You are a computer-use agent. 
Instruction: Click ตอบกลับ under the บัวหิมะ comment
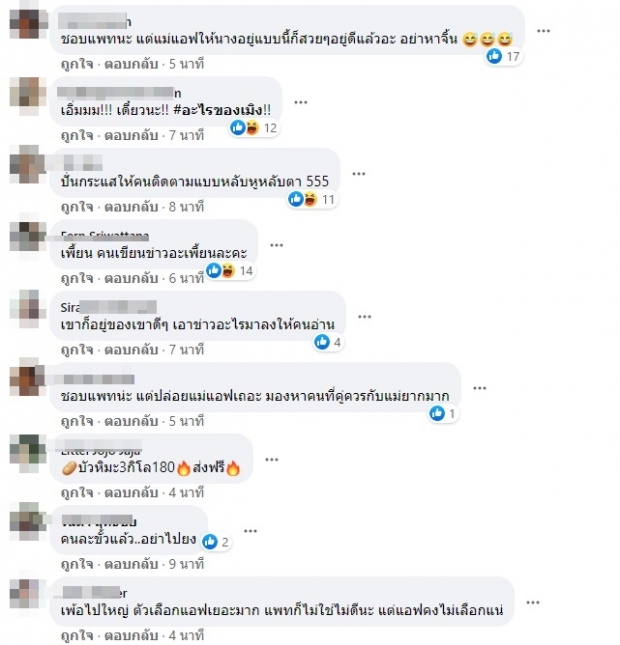[131, 492]
